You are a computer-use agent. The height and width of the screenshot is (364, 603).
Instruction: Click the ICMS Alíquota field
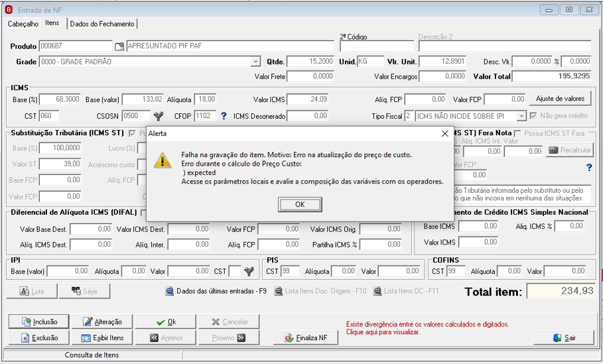(206, 99)
